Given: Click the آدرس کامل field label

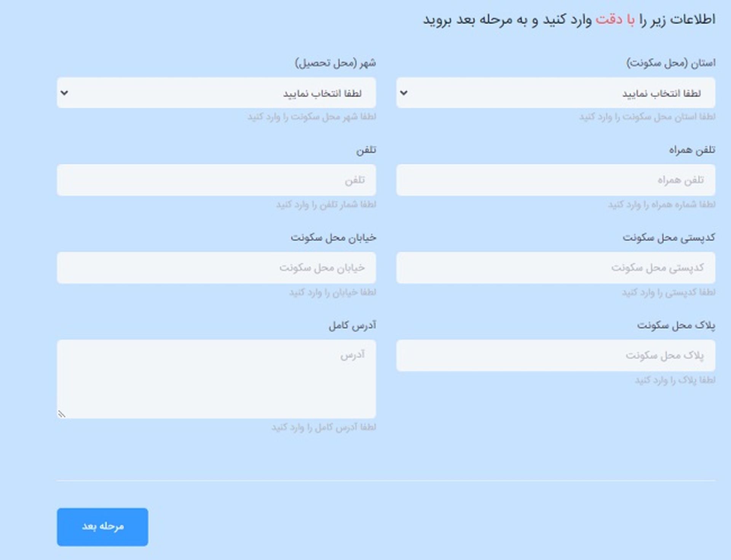Looking at the screenshot, I should coord(352,325).
